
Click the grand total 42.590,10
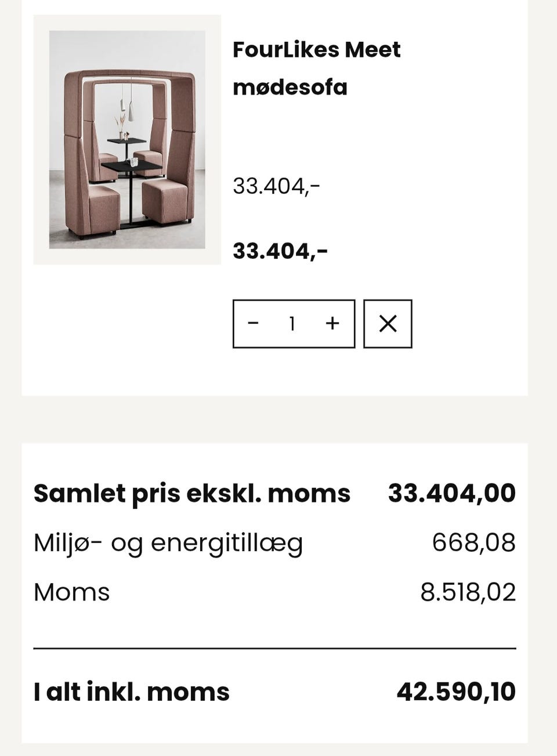(456, 692)
